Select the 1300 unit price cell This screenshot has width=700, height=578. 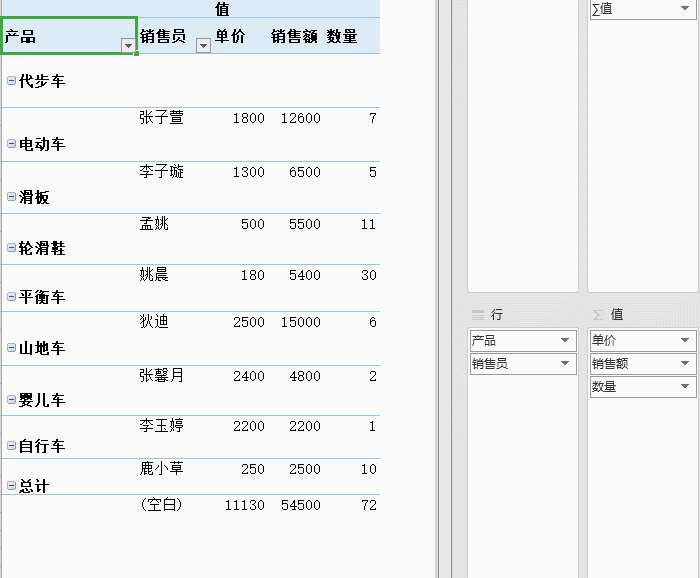coord(249,172)
